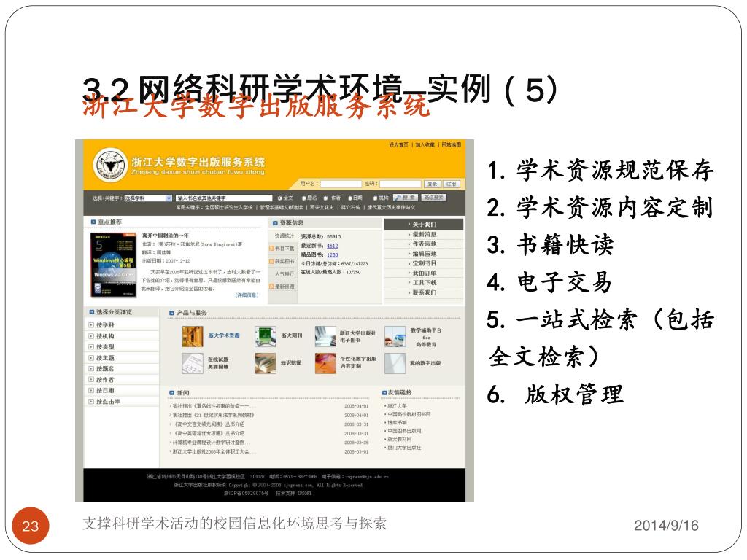Click the RSS icon beside 获奖图书

click(x=271, y=261)
